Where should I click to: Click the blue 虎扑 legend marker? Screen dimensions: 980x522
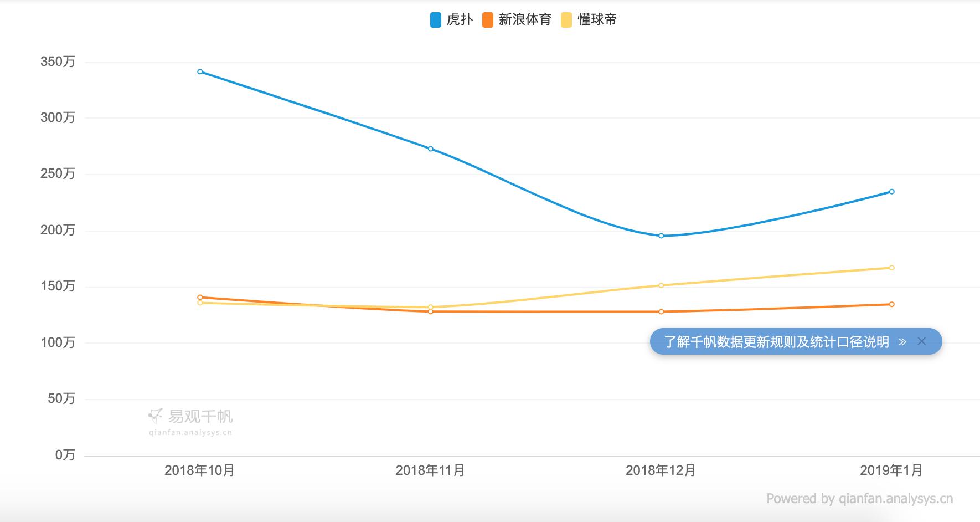435,19
